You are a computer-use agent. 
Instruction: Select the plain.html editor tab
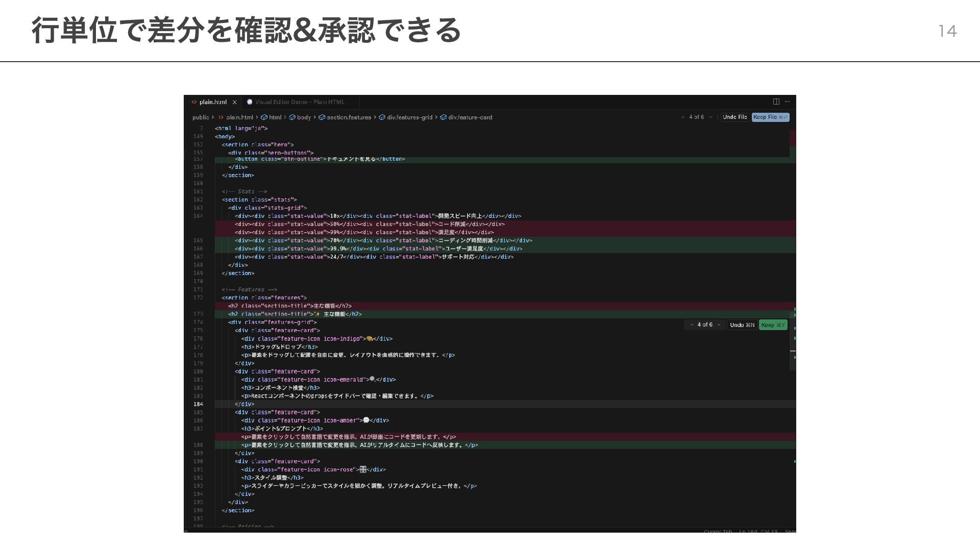pyautogui.click(x=212, y=102)
